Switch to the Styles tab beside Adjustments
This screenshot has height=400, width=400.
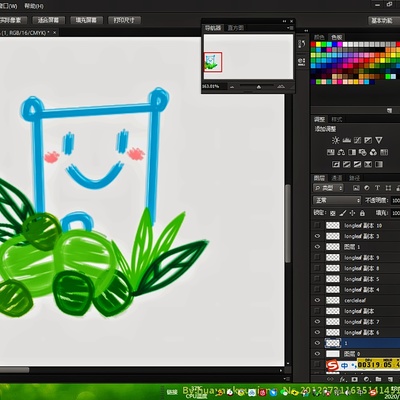point(337,119)
